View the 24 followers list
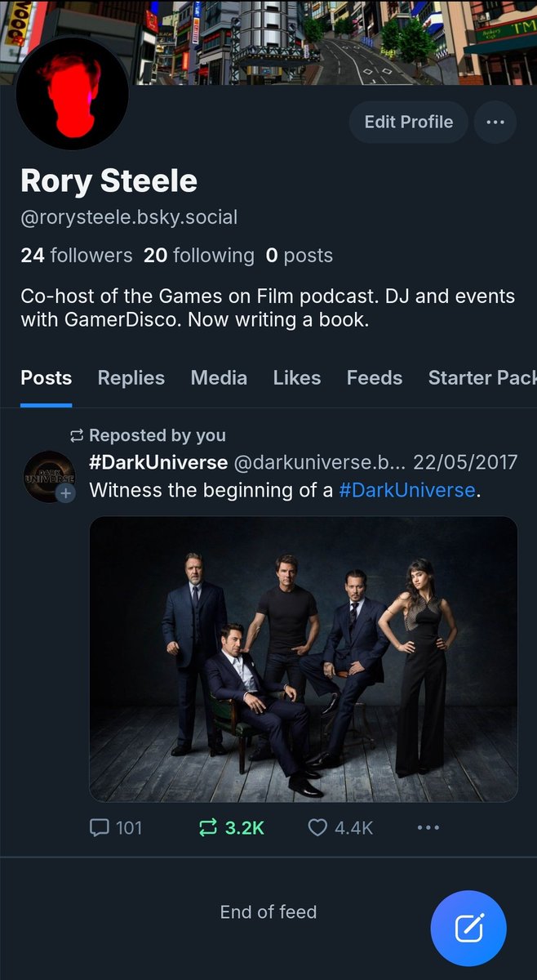This screenshot has width=537, height=980. coord(76,256)
